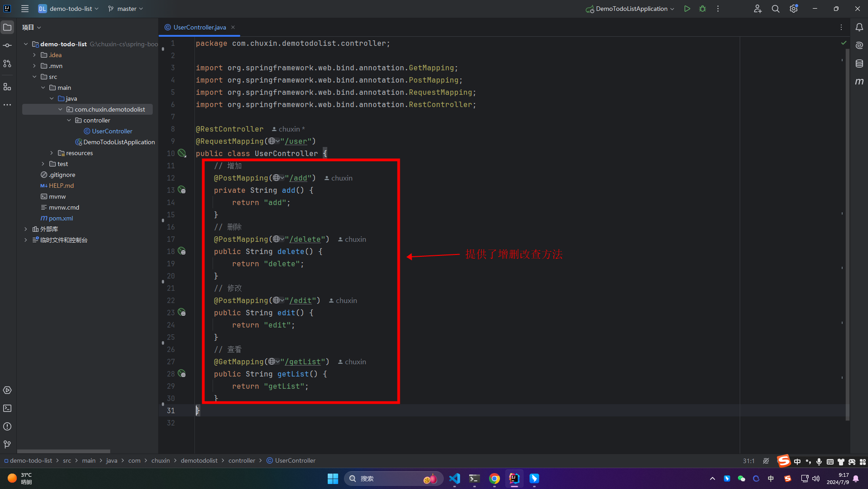Open the Problems tool window
Viewport: 868px width, 489px height.
(7, 426)
